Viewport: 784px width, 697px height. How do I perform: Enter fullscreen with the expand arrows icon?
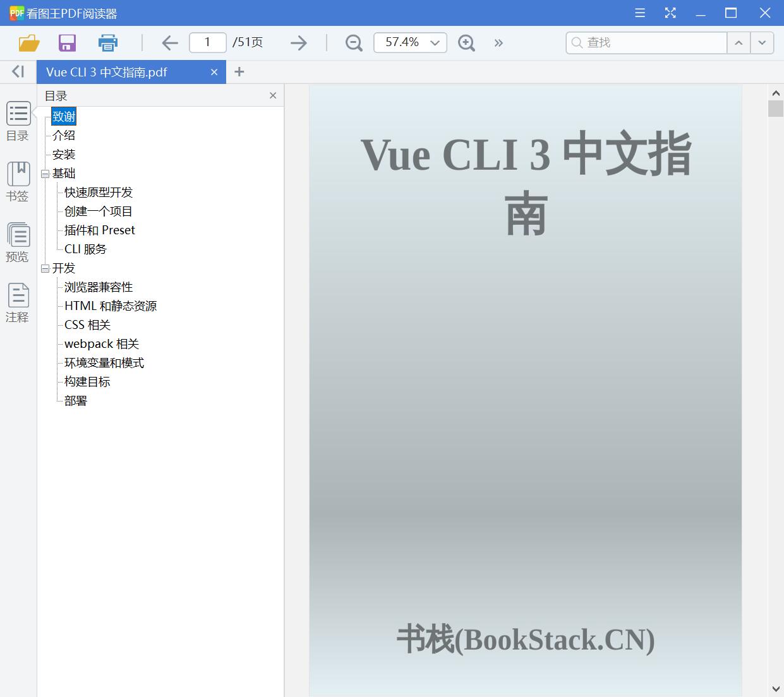click(x=670, y=13)
